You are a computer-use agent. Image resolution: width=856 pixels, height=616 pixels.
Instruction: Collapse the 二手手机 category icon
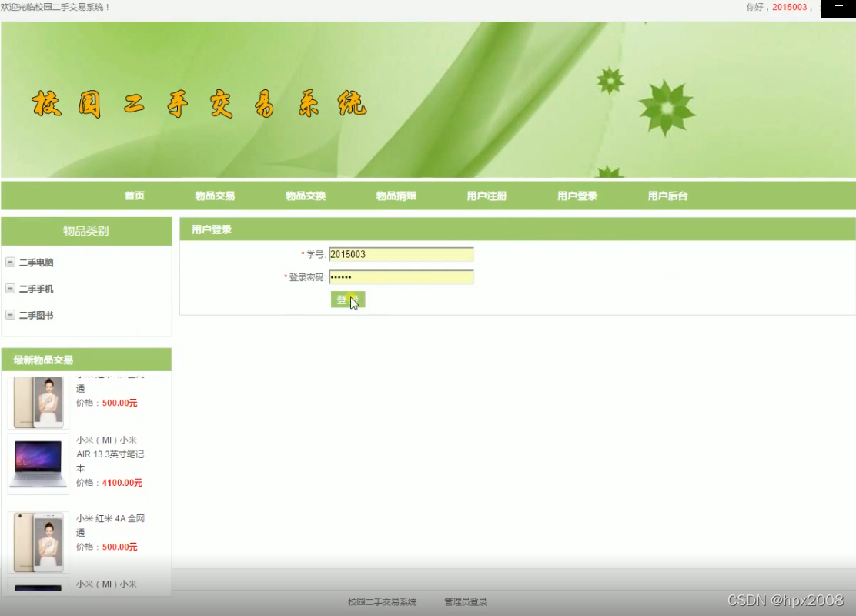pos(10,288)
